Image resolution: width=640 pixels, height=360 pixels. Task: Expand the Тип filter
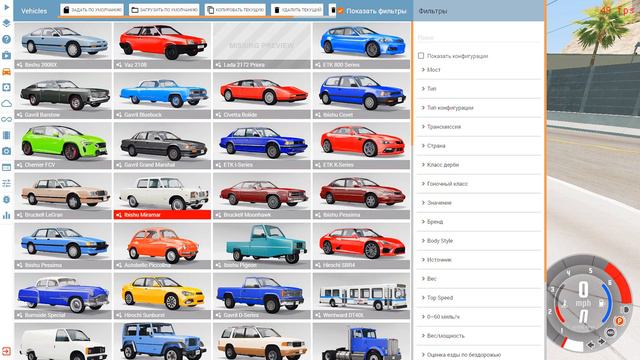tap(478, 89)
